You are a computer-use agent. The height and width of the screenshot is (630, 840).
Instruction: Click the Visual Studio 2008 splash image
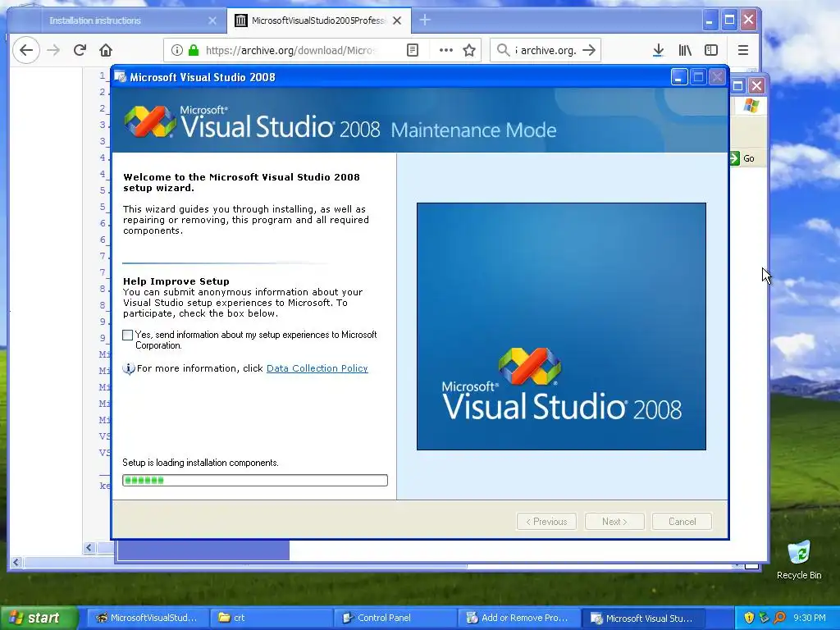(x=561, y=326)
